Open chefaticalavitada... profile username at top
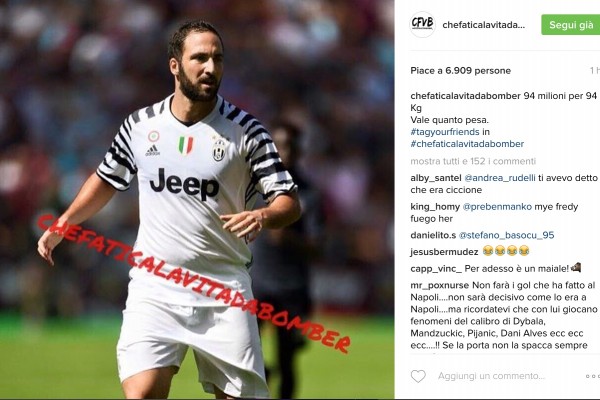 pos(484,25)
